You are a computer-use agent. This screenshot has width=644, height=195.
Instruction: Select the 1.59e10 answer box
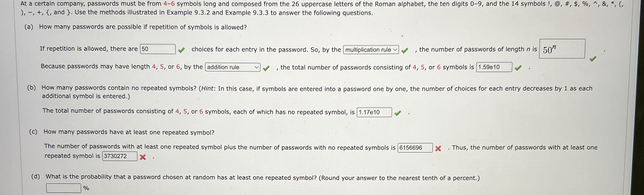pos(493,67)
